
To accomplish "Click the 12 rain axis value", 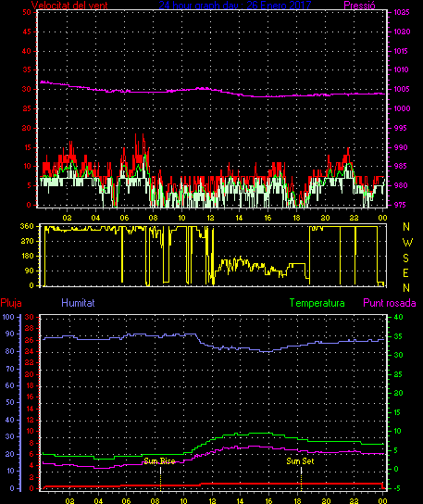I will (30, 420).
